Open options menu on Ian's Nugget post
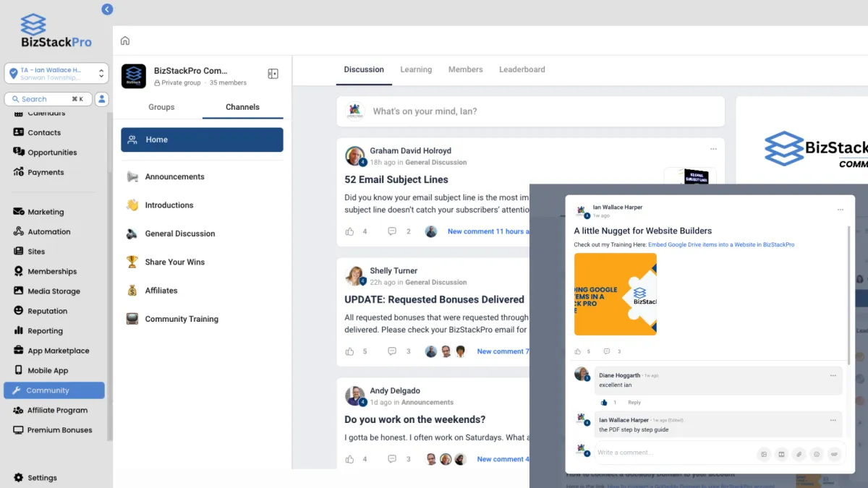 pos(841,210)
